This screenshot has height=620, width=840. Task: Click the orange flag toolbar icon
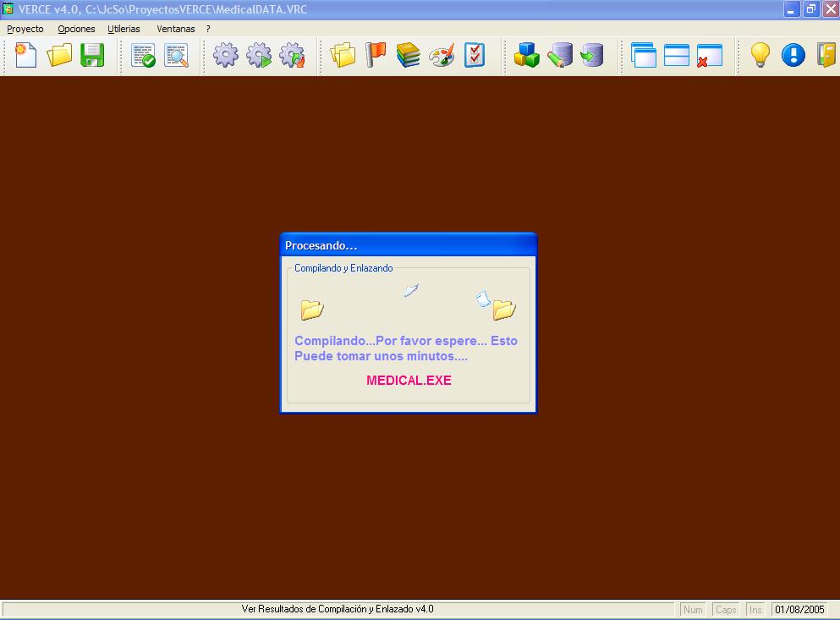click(x=375, y=56)
